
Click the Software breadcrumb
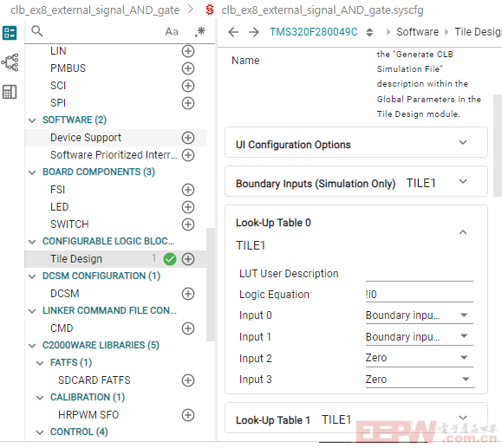click(x=417, y=32)
